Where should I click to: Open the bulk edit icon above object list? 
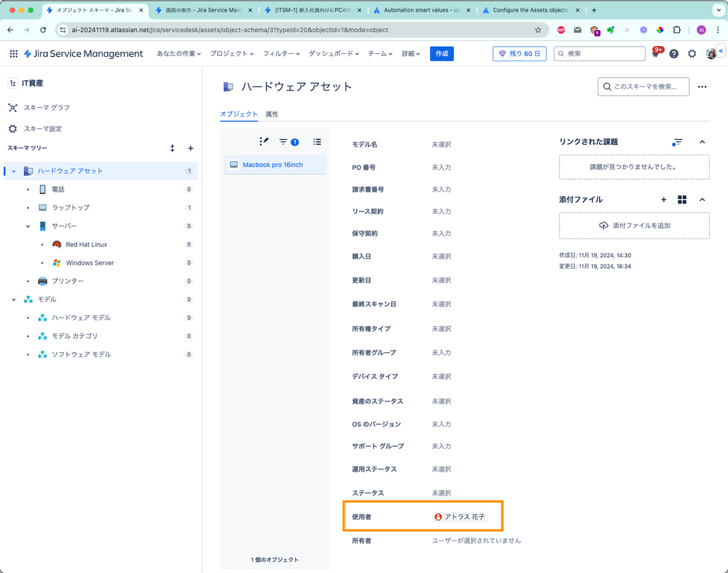(265, 141)
